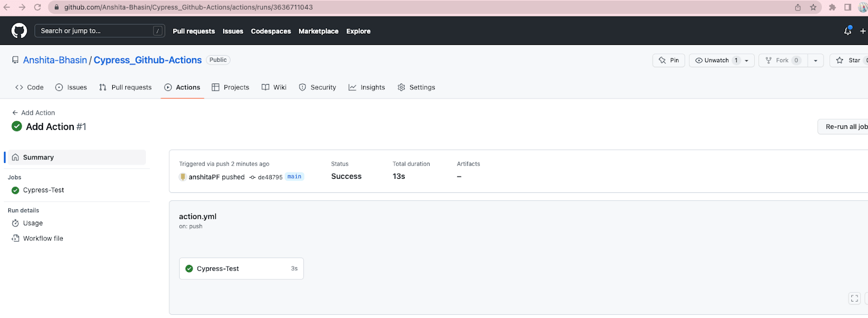
Task: Switch to the Pull requests repo tab
Action: (x=125, y=87)
